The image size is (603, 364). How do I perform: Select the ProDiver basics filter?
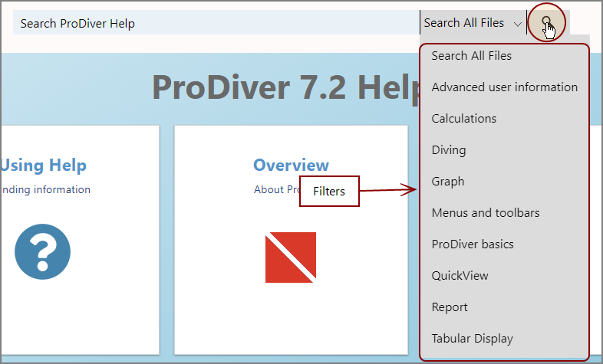click(472, 244)
